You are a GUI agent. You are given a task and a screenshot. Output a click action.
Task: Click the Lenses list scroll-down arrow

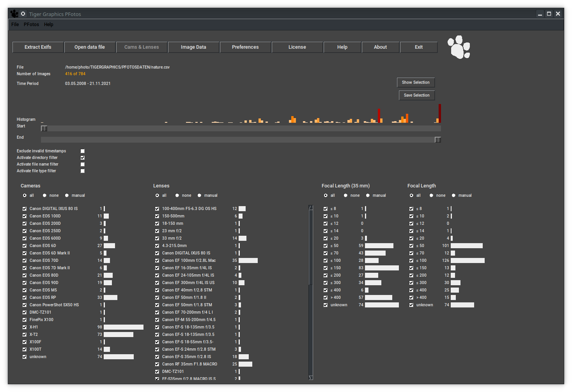311,377
